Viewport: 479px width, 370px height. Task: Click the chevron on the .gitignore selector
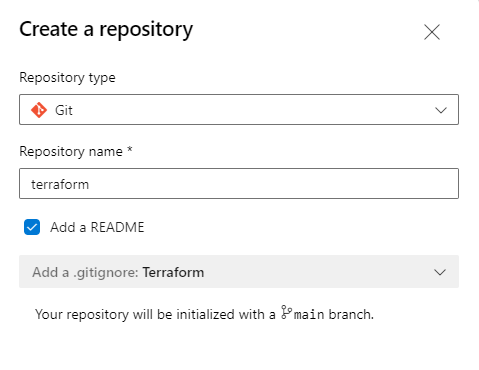coord(440,272)
